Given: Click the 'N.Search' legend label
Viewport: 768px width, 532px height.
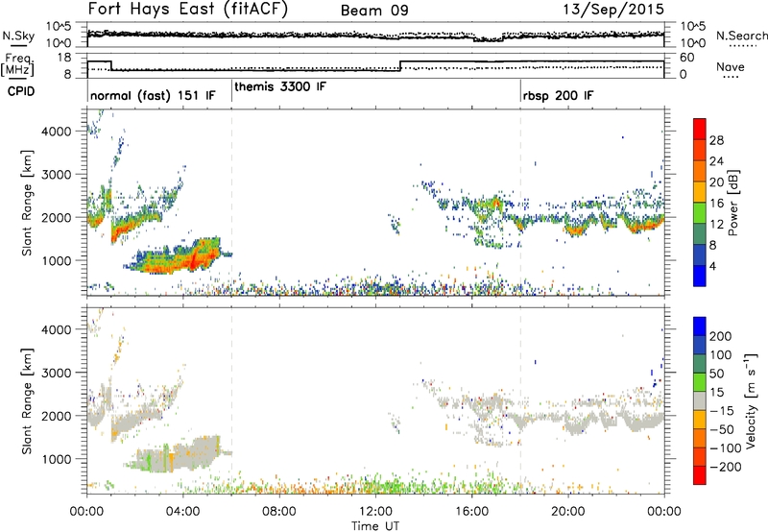Looking at the screenshot, I should (741, 36).
